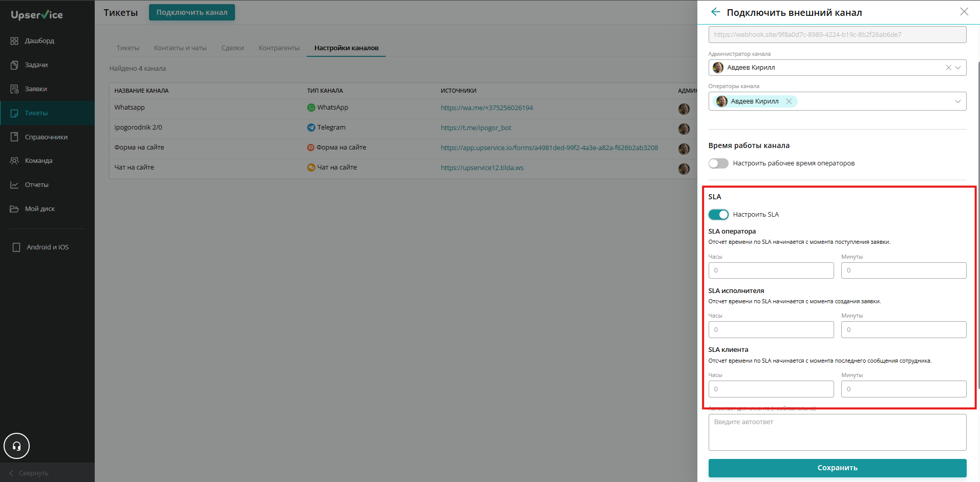Open the Отчеты chart icon
This screenshot has width=980, height=482.
[x=14, y=185]
